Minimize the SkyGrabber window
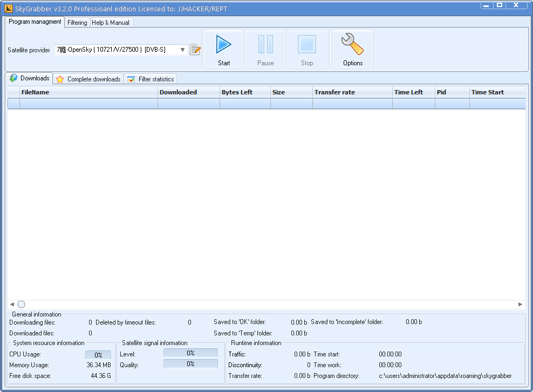This screenshot has width=533, height=392. click(x=487, y=5)
